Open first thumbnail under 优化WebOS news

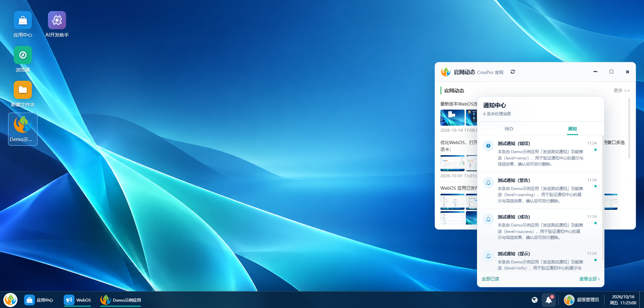pyautogui.click(x=452, y=163)
